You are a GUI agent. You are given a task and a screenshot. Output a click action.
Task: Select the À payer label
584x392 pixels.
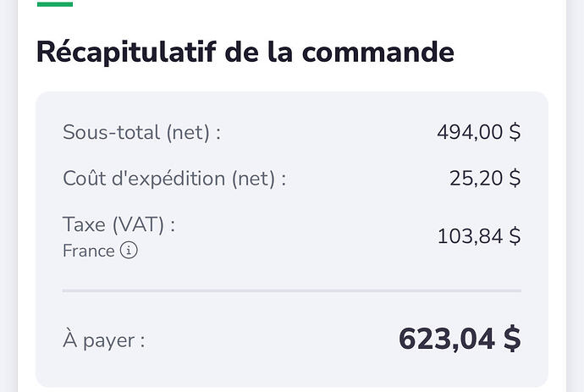(104, 340)
